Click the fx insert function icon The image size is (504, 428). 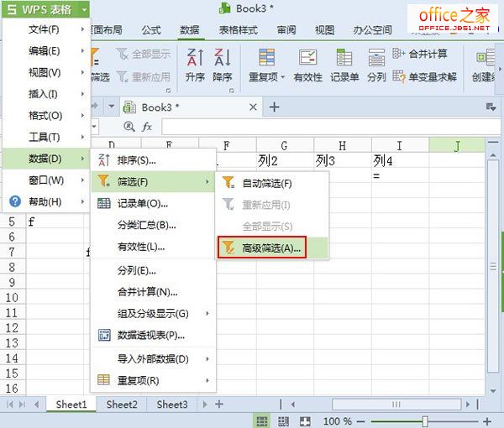[146, 127]
